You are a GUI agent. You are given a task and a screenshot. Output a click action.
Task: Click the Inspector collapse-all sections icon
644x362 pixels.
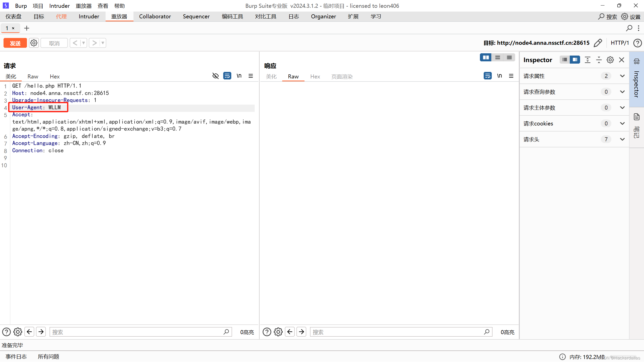(x=599, y=60)
